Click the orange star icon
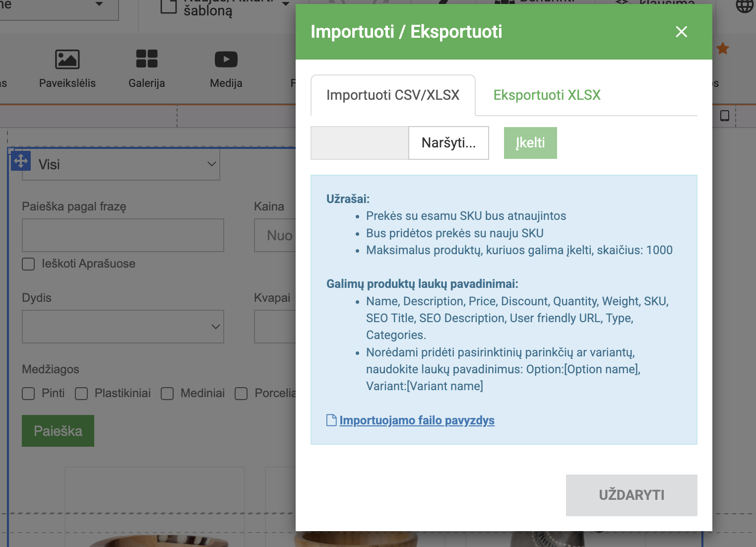The height and width of the screenshot is (547, 756). click(x=723, y=49)
